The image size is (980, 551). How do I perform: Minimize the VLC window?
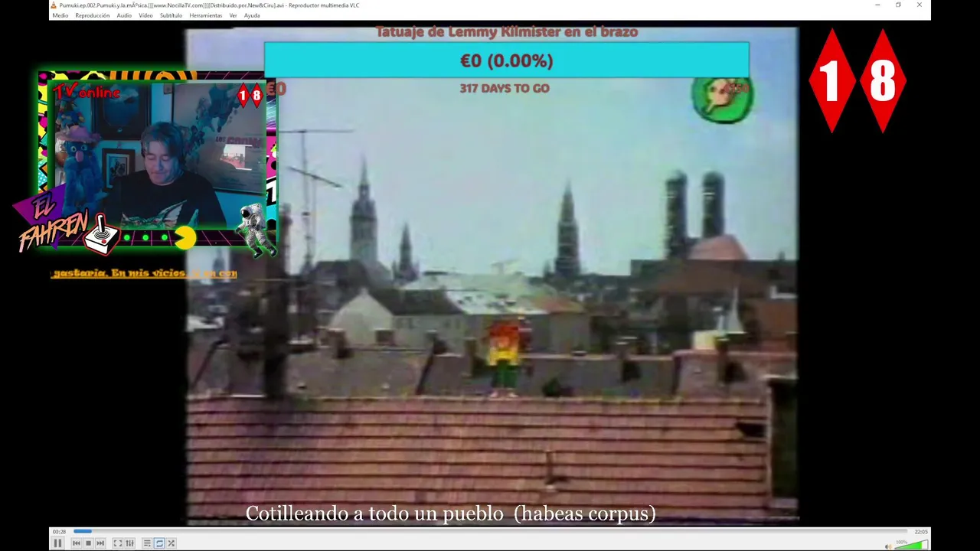[877, 5]
